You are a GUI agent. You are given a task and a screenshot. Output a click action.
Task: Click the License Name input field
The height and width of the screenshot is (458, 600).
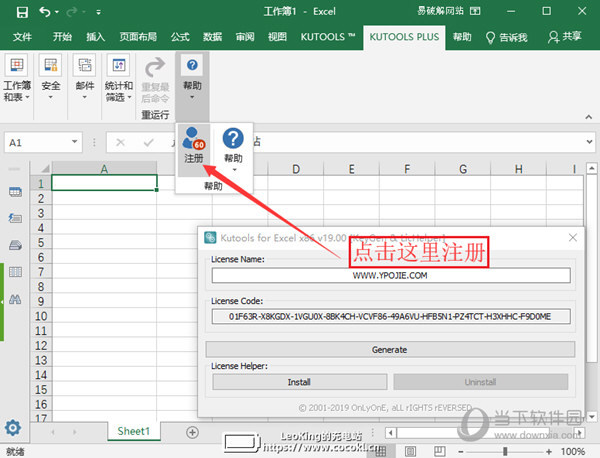tap(390, 275)
